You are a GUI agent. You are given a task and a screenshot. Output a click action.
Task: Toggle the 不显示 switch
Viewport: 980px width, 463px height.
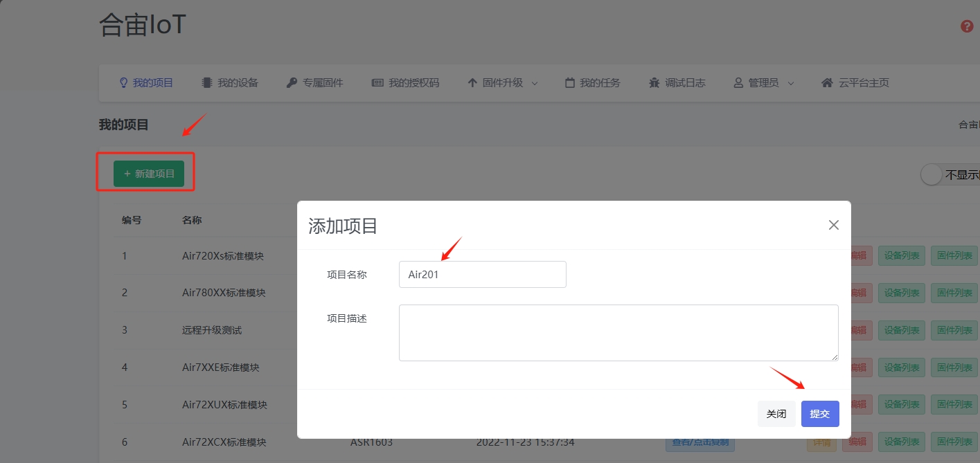[933, 175]
